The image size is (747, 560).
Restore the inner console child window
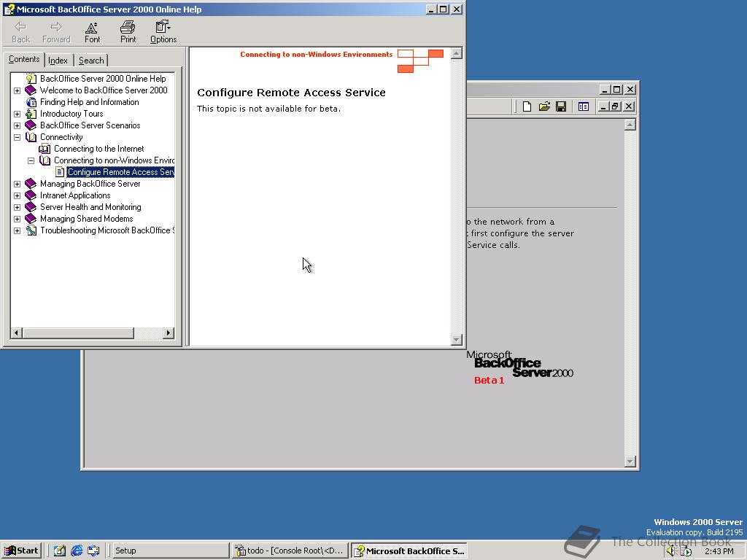[615, 106]
